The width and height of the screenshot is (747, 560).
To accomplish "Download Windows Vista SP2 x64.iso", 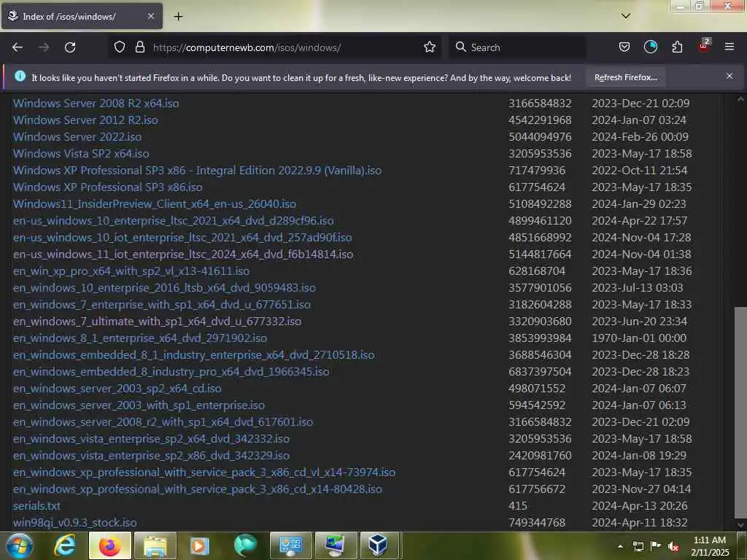I will (x=81, y=153).
